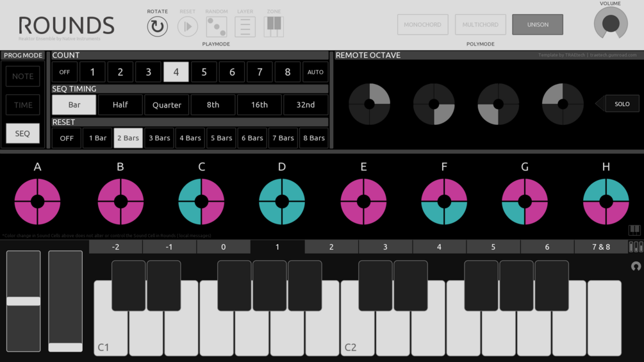Select the Layer playmode icon
644x362 pixels.
(x=245, y=27)
